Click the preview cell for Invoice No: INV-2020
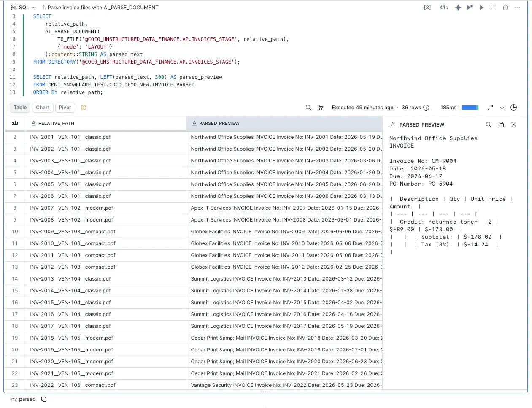Screen dimensions: 532x408 pyautogui.click(x=284, y=362)
